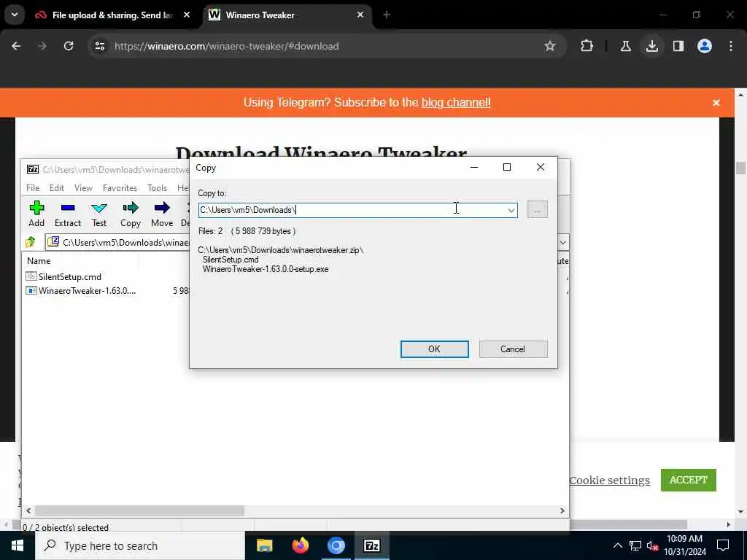747x560 pixels.
Task: Cancel the Copy dialog
Action: [513, 349]
